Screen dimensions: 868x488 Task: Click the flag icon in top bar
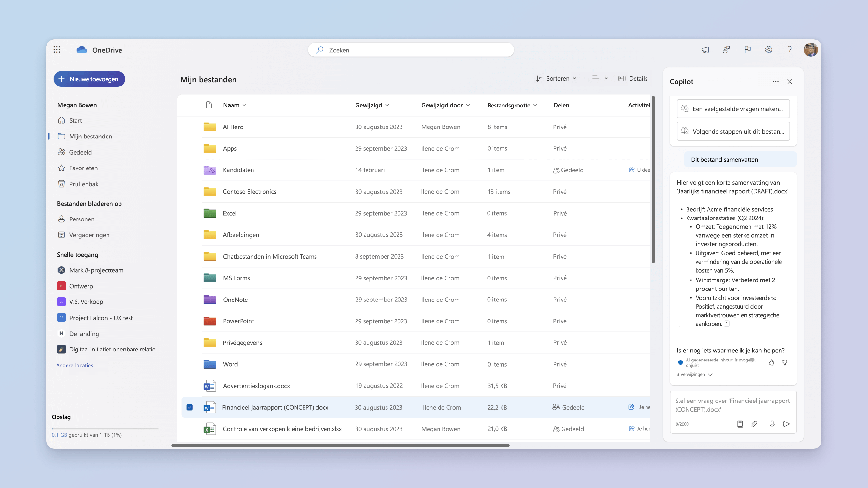(x=748, y=49)
